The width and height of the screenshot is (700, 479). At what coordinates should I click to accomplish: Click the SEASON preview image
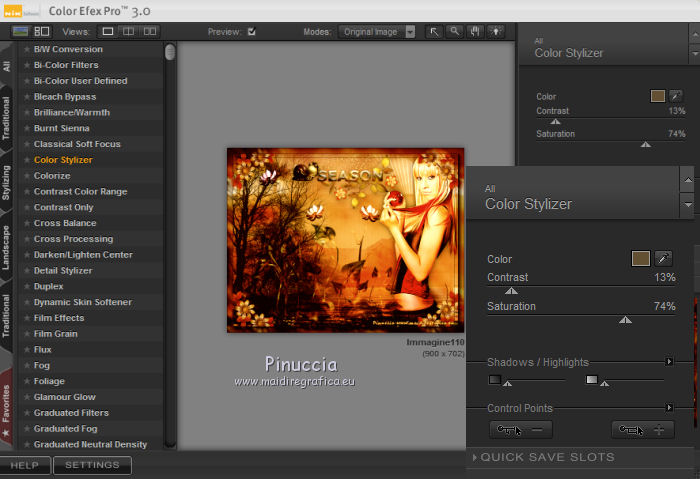346,240
